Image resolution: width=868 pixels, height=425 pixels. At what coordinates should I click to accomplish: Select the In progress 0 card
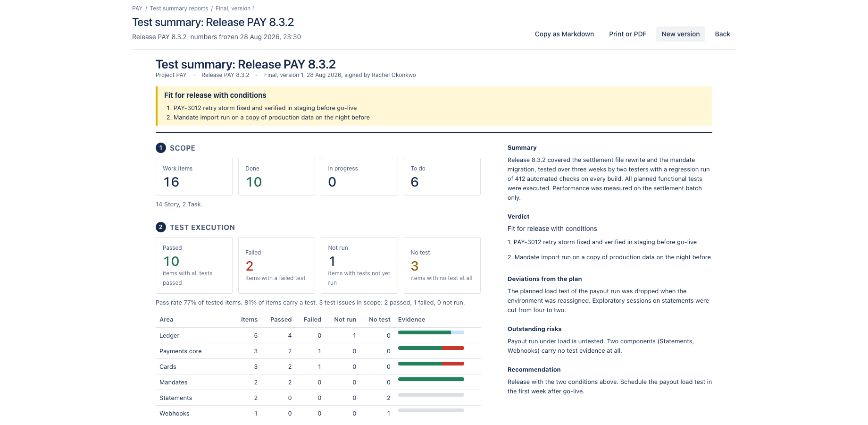click(359, 177)
